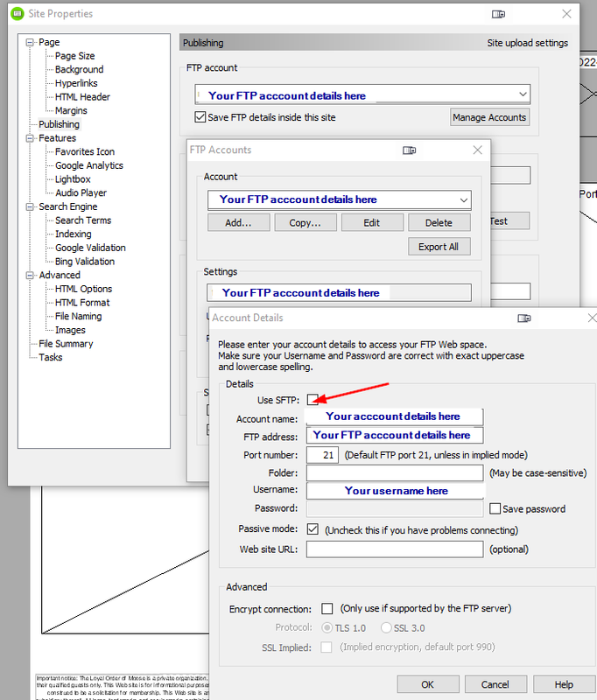Screen dimensions: 597x700
Task: Confirm Account Details with OK
Action: click(x=428, y=684)
